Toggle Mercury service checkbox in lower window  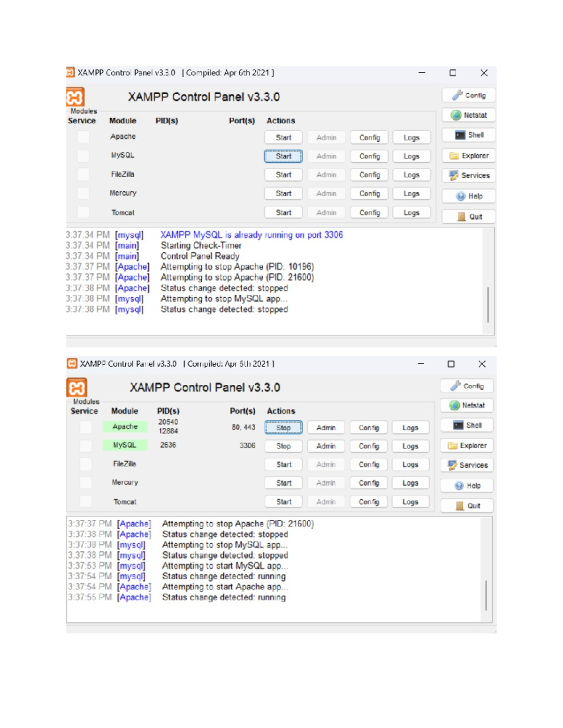tap(85, 483)
